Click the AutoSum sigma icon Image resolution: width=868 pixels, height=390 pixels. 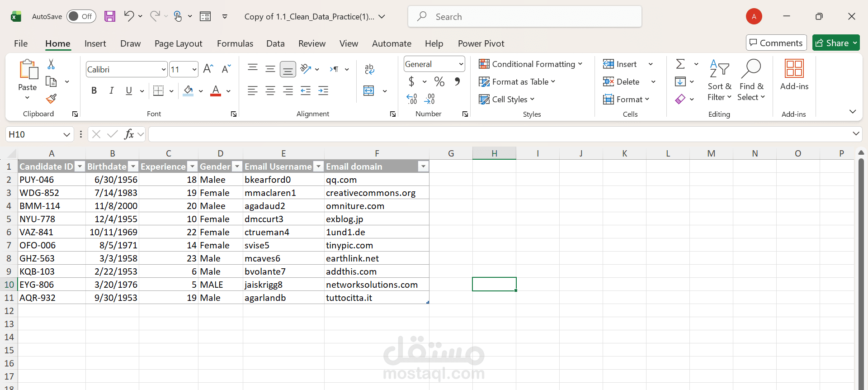(x=680, y=64)
